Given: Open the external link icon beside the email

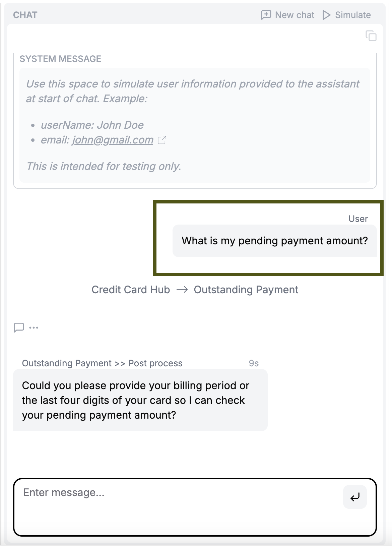Looking at the screenshot, I should click(x=162, y=140).
